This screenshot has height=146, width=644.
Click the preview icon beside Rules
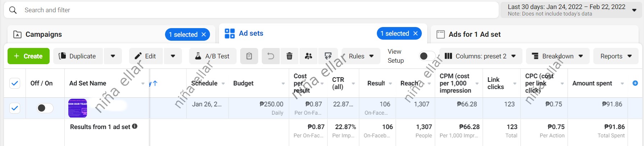coord(328,56)
